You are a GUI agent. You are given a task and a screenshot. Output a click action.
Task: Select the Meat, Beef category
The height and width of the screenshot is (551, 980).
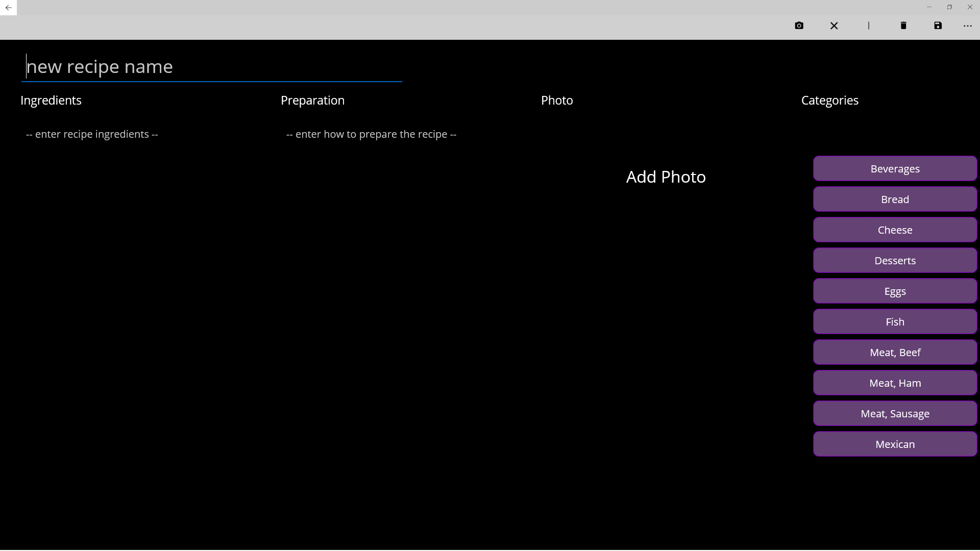click(x=895, y=353)
